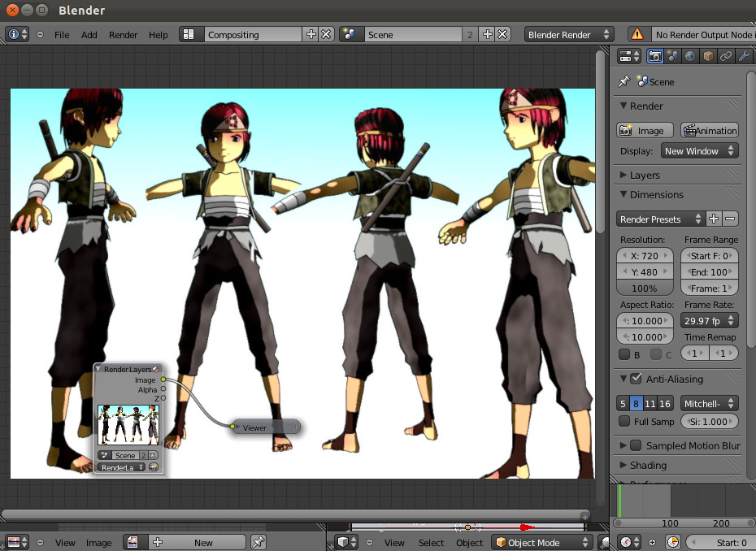756x551 pixels.
Task: Open the 3D view Select menu
Action: click(431, 543)
